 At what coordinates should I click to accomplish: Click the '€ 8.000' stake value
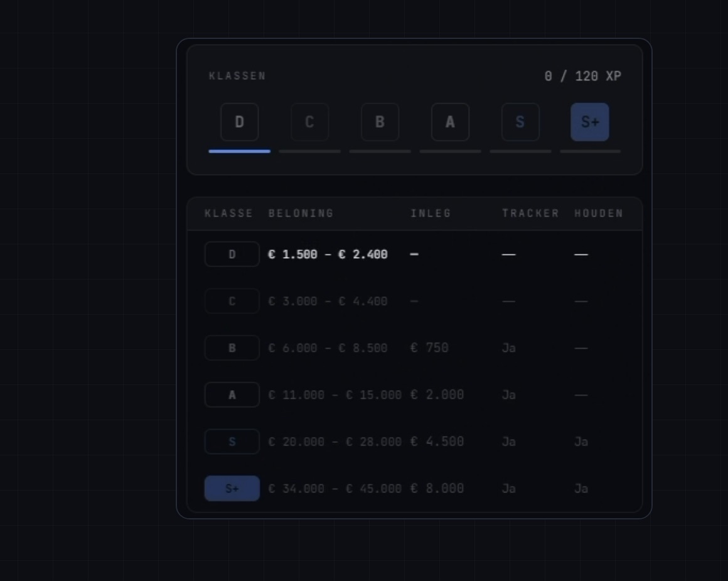coord(437,489)
